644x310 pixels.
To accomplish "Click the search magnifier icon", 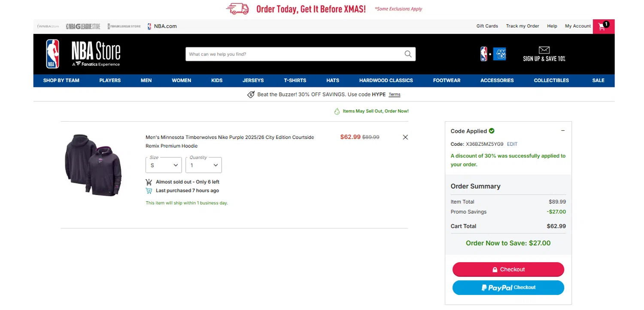I will 408,54.
